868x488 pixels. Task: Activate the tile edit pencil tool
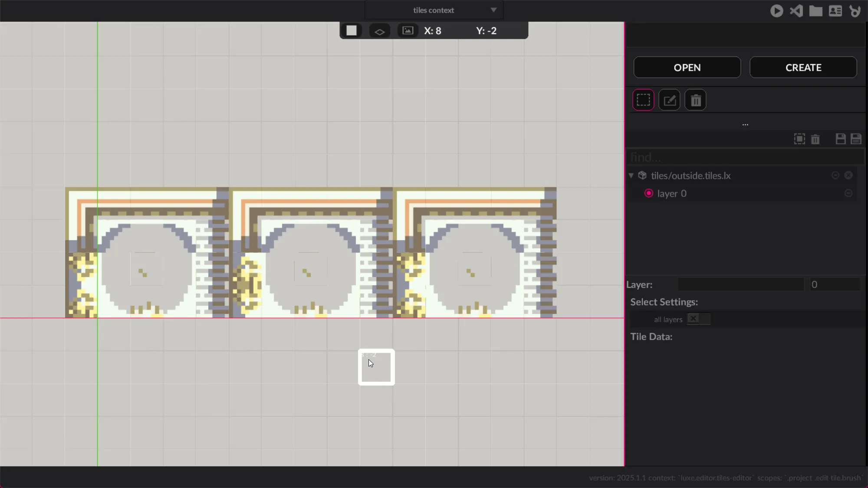(x=669, y=100)
